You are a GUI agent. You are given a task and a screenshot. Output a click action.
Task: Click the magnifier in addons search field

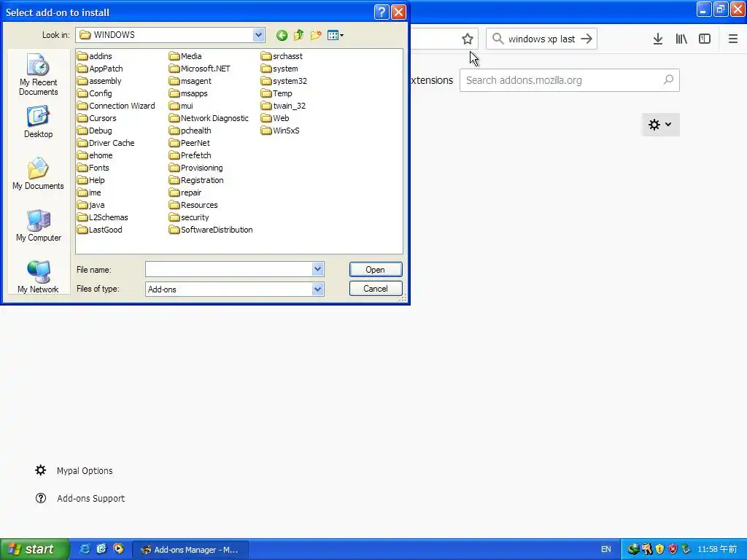pos(668,80)
